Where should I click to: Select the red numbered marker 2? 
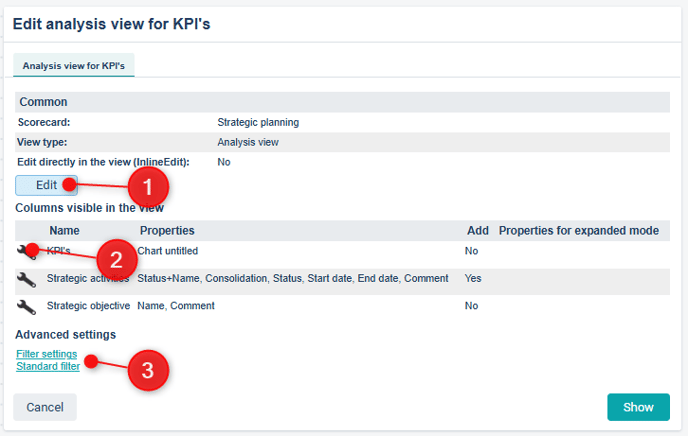point(115,260)
